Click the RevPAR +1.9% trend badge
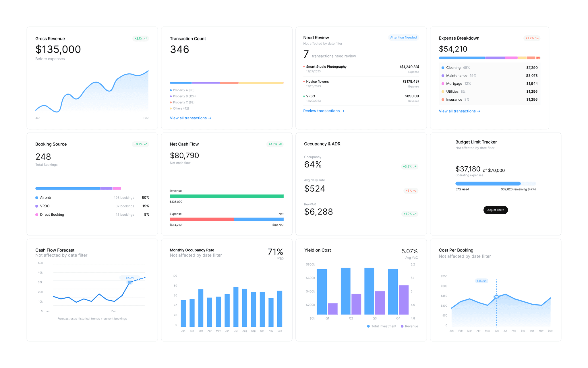The image size is (588, 368). pos(410,214)
